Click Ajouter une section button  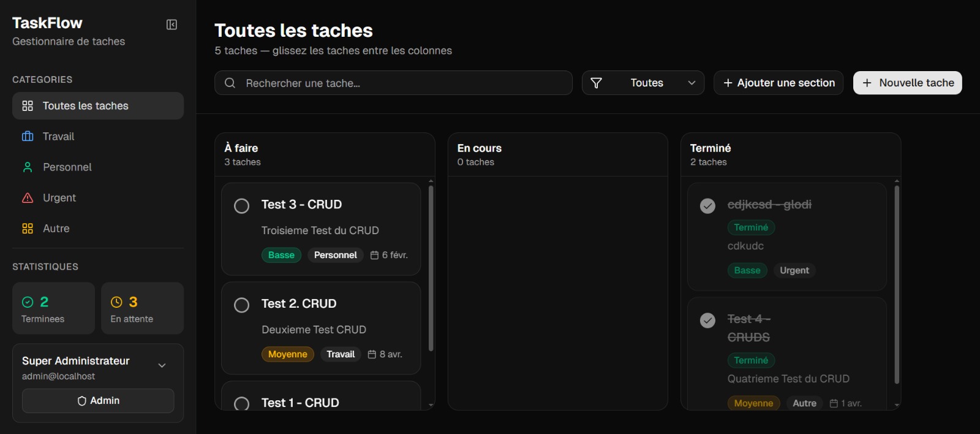coord(778,83)
